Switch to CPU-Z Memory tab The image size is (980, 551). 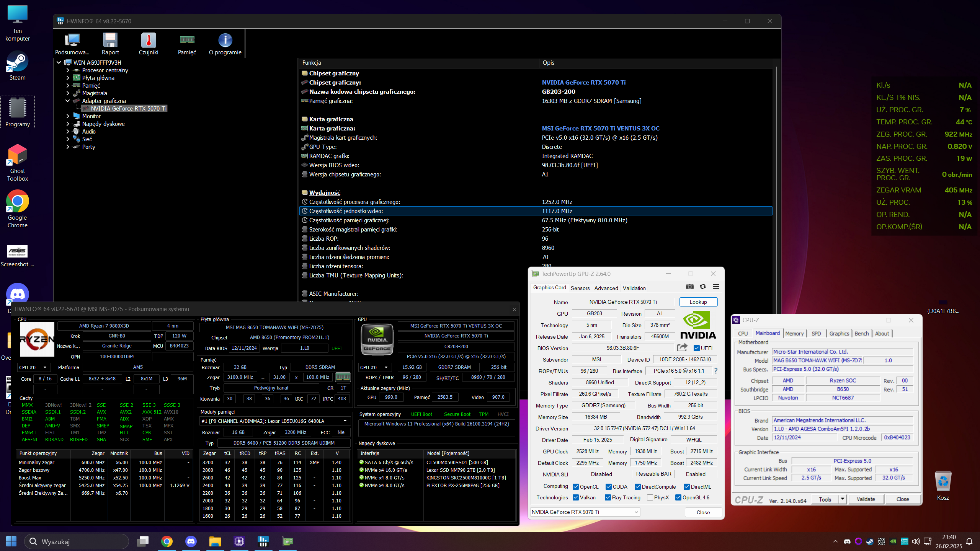point(794,333)
